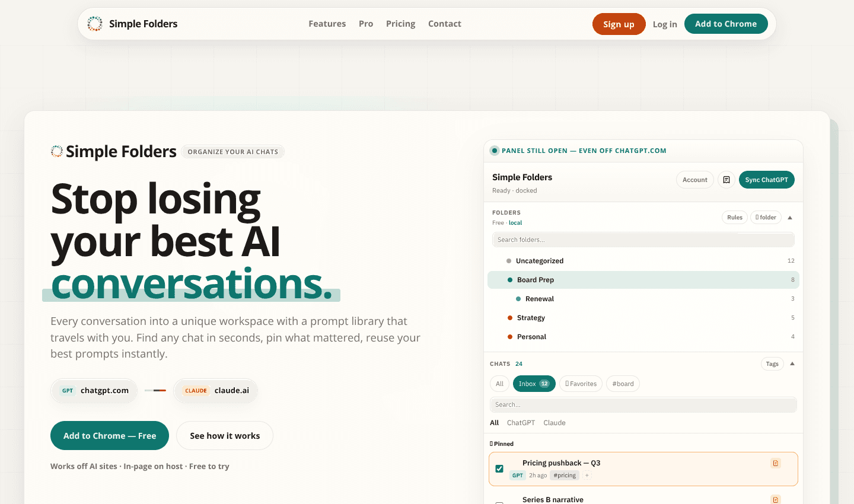The image size is (854, 504).
Task: Open the Pricing pushback — Q3 chat
Action: [x=643, y=469]
